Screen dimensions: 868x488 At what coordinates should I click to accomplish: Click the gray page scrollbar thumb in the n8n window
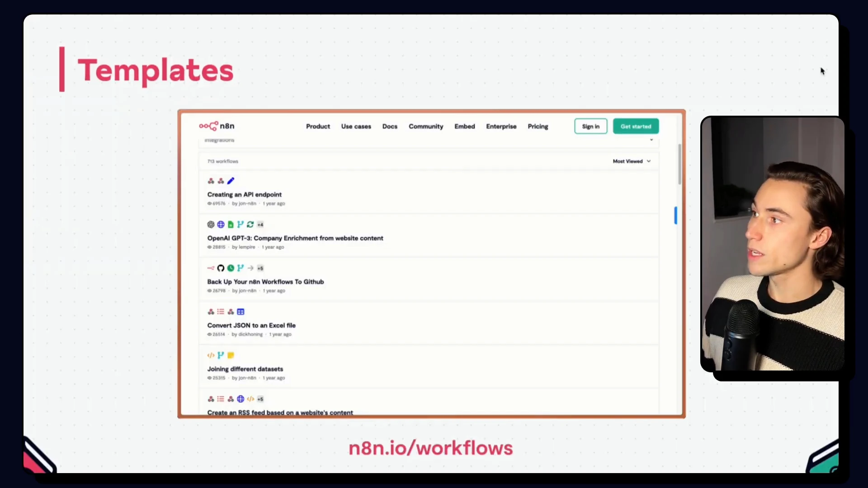tap(679, 164)
